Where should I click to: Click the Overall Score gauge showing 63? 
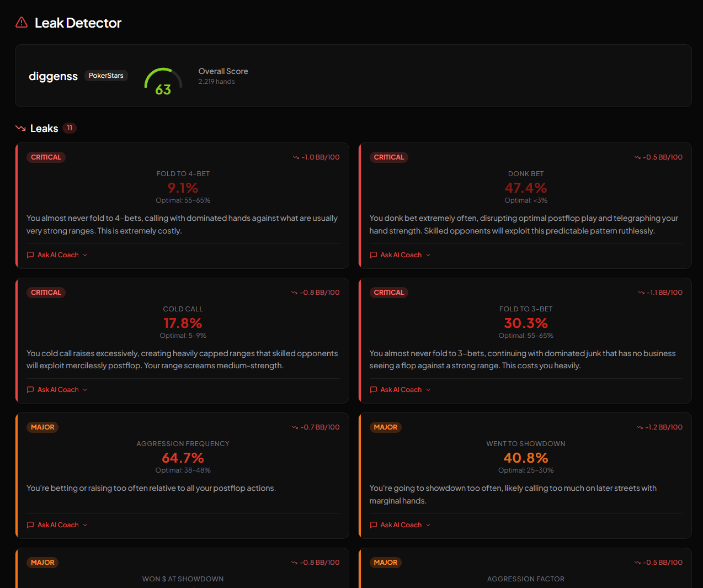click(163, 81)
